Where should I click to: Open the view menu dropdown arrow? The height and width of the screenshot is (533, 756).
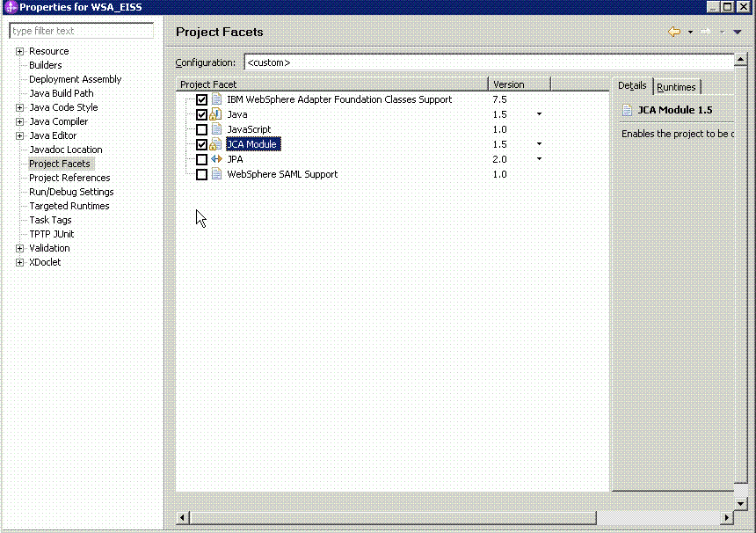[738, 33]
